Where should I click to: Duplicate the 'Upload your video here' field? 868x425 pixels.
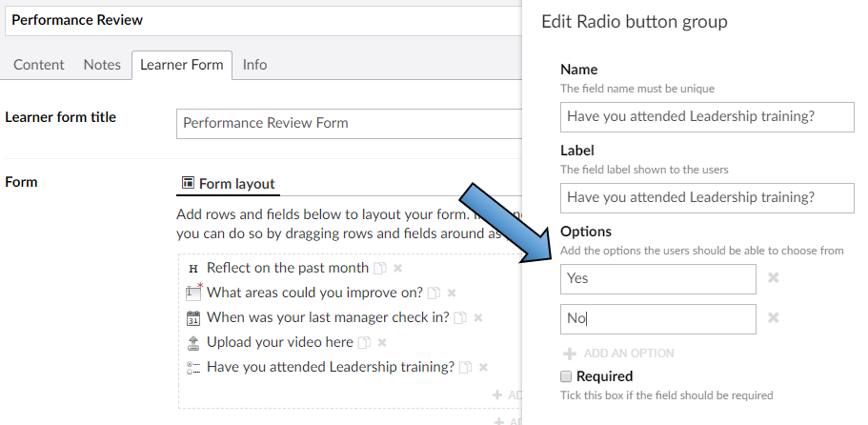364,343
